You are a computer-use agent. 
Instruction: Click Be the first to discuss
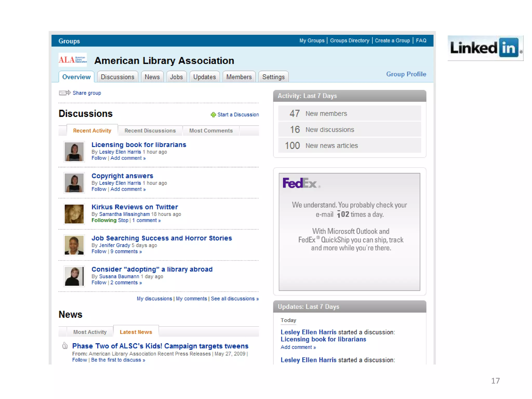[x=118, y=360]
